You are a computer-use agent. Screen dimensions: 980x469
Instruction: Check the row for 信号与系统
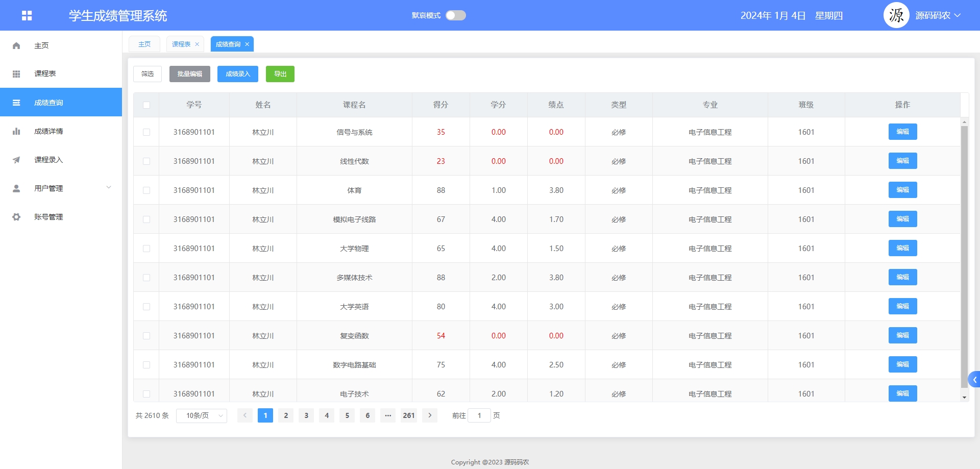(146, 132)
